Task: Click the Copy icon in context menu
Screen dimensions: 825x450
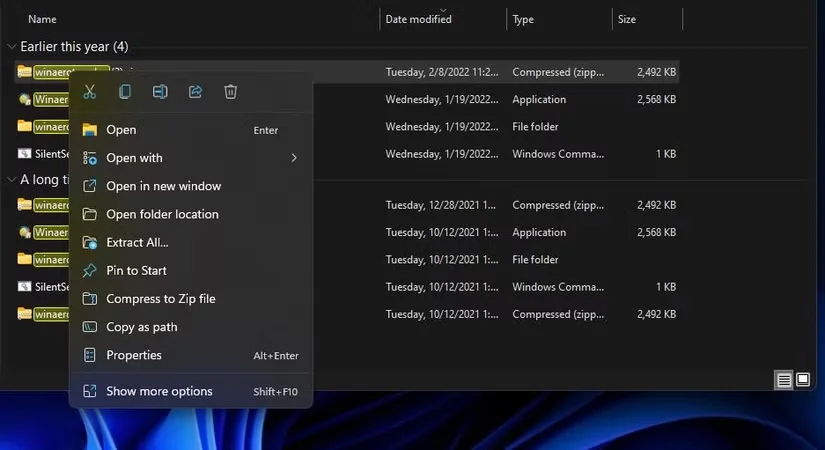Action: 125,92
